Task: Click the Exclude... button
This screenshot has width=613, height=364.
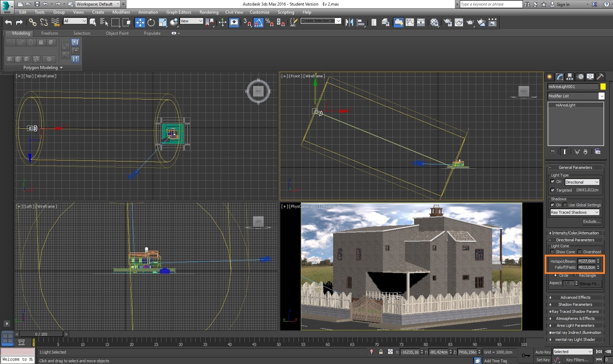Action: click(592, 221)
